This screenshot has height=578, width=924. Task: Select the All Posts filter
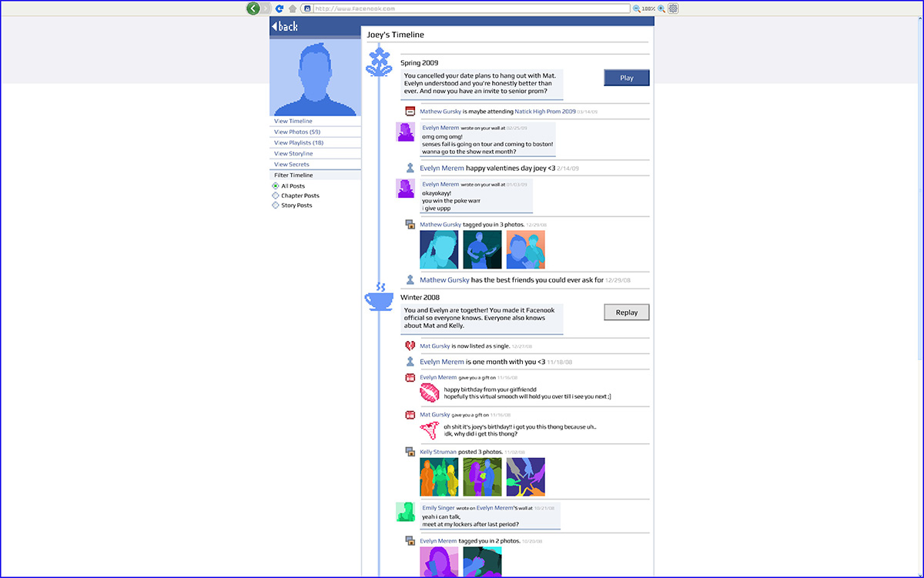276,186
